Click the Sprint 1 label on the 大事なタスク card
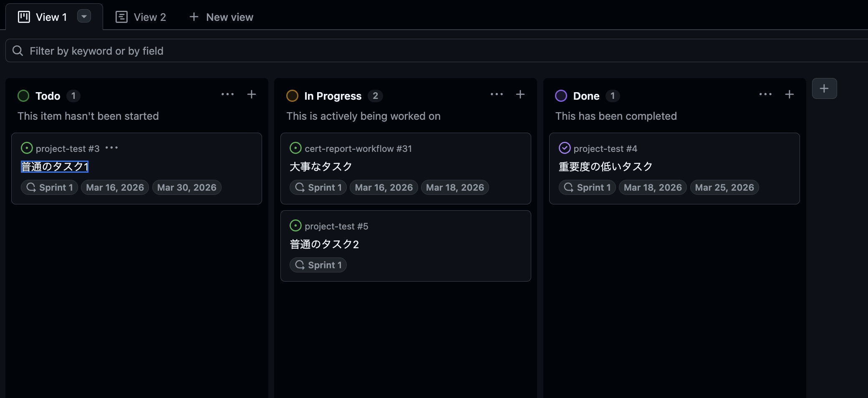The image size is (868, 398). (x=318, y=187)
